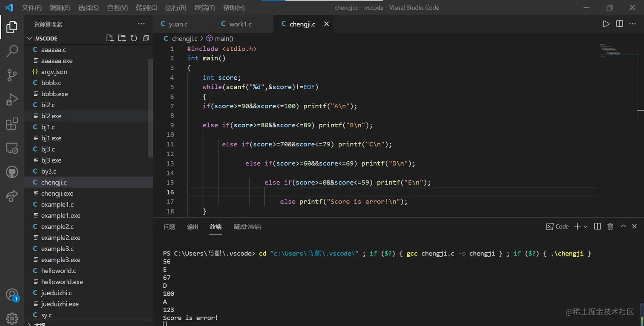Viewport: 644px width, 326px height.
Task: Open the 查看(V) menu
Action: [x=118, y=8]
